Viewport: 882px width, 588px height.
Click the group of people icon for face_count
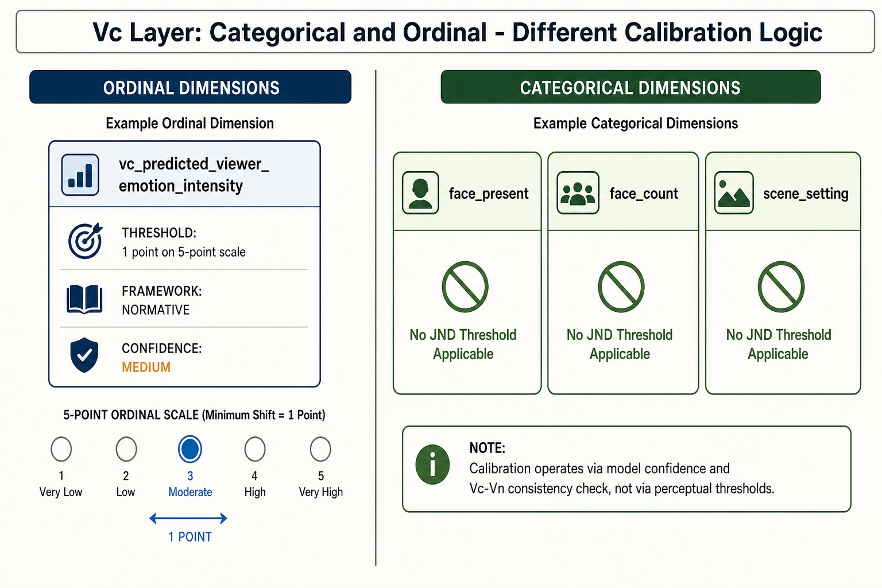pyautogui.click(x=578, y=193)
